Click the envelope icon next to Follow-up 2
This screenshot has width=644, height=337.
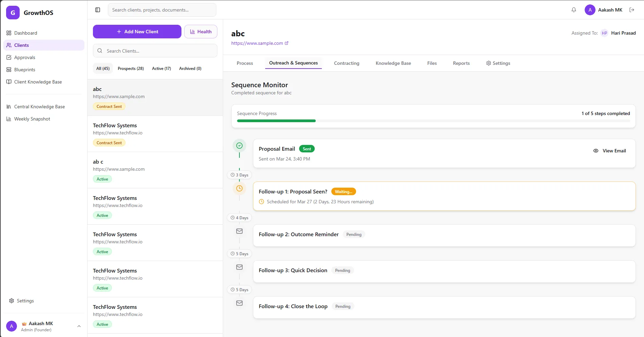tap(239, 231)
